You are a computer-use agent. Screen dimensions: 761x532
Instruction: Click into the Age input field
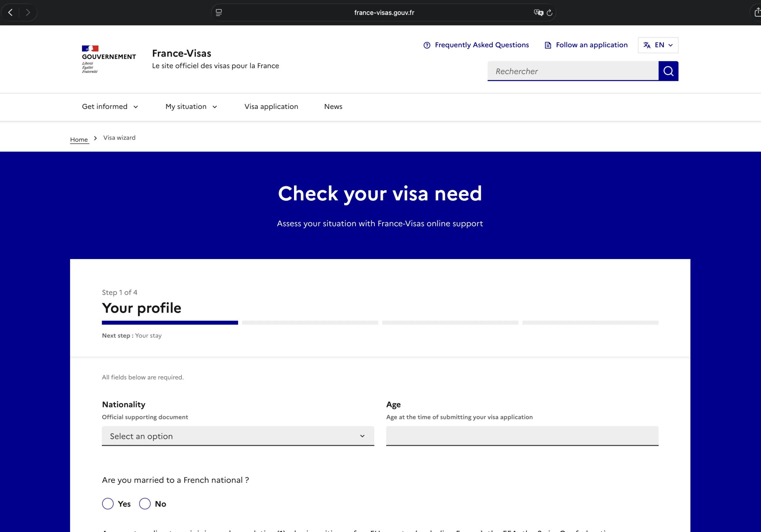(x=522, y=436)
